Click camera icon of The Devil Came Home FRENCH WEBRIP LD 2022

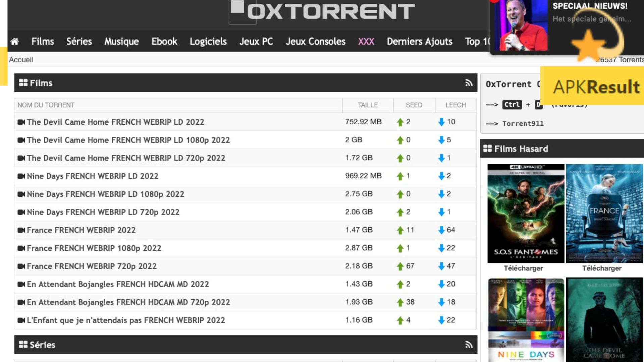coord(21,122)
